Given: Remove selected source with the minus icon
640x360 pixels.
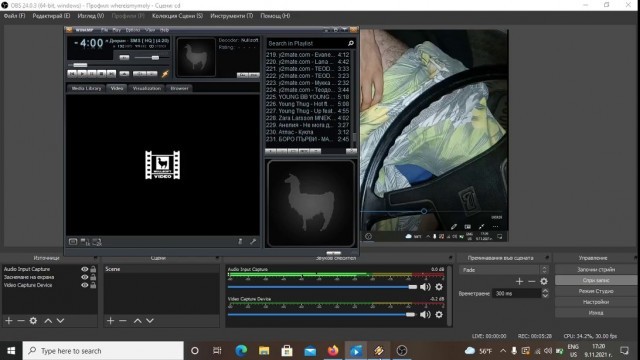Looking at the screenshot, I should (21, 321).
